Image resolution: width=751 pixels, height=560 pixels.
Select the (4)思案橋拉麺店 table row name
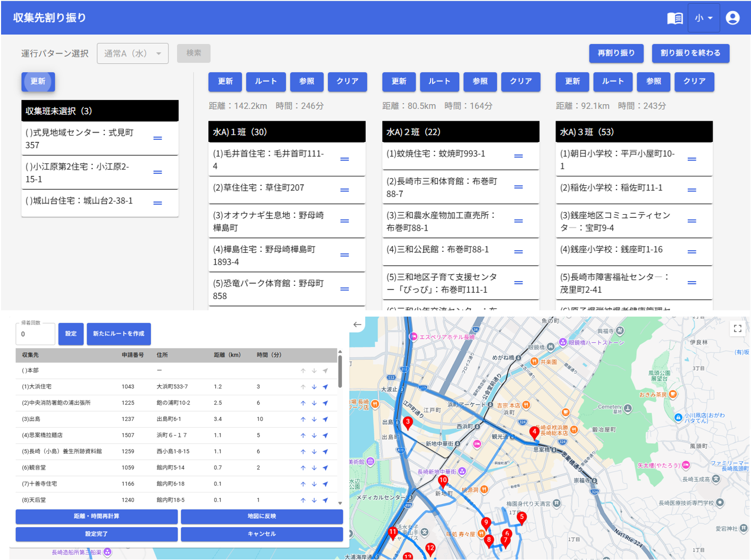(x=43, y=435)
